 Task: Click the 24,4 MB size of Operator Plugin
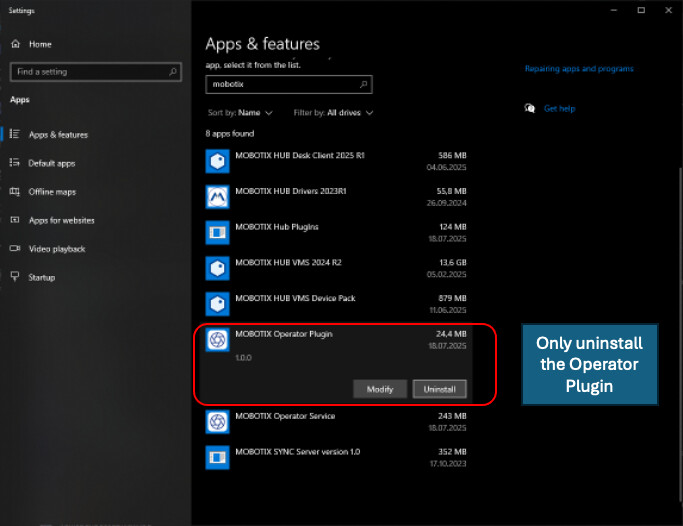[x=451, y=334]
